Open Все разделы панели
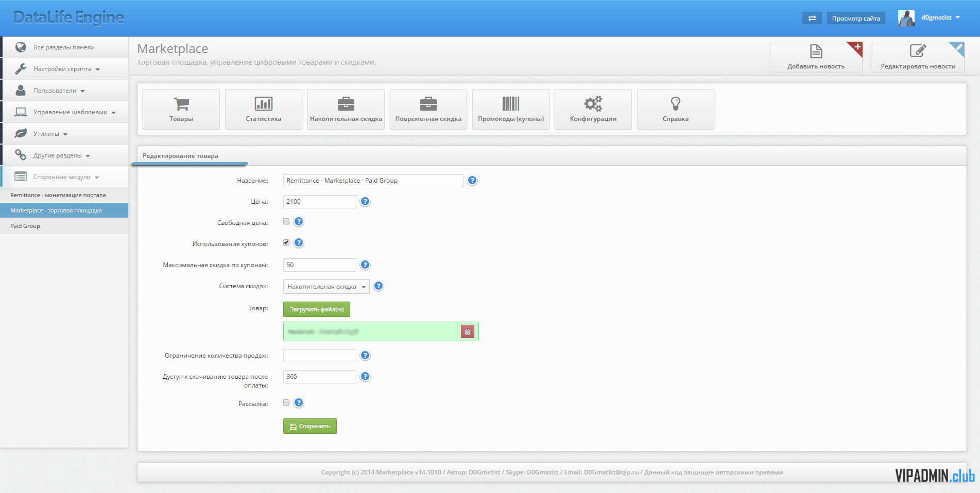 pyautogui.click(x=65, y=47)
